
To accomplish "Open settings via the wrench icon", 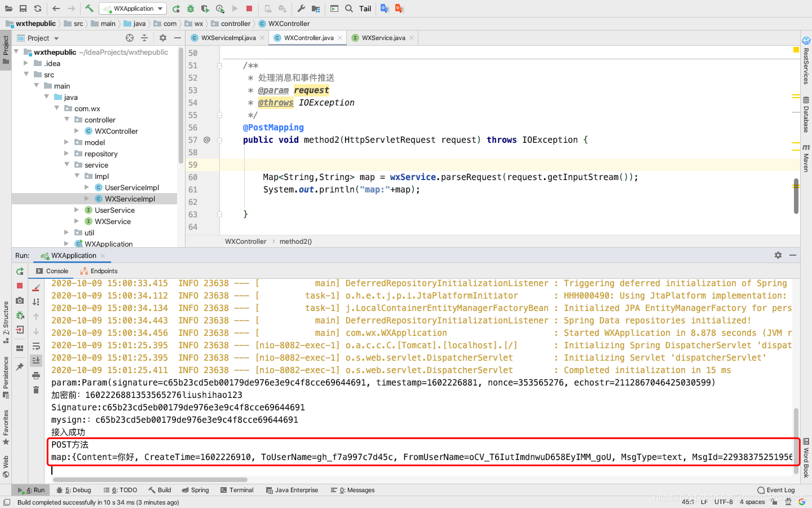I will (x=301, y=8).
